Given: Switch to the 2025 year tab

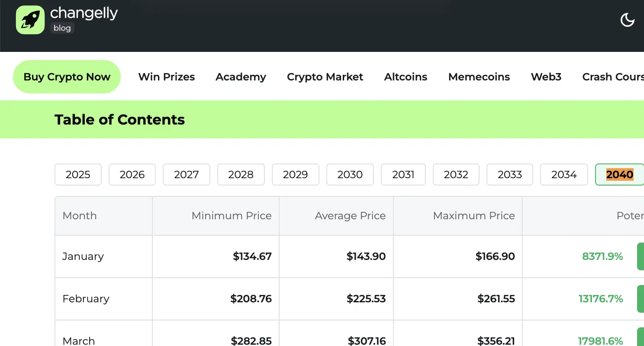Looking at the screenshot, I should [x=78, y=175].
